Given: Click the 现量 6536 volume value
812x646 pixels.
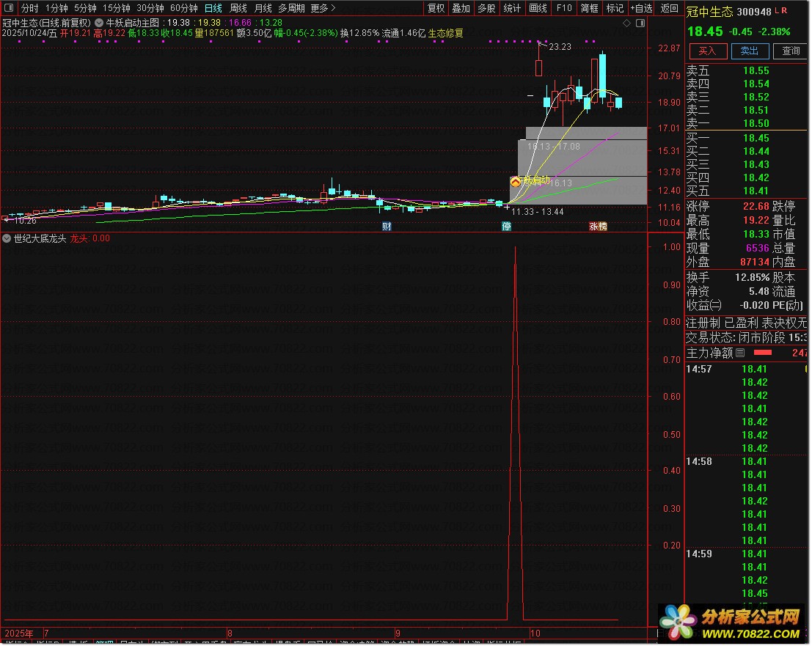Looking at the screenshot, I should (x=758, y=249).
